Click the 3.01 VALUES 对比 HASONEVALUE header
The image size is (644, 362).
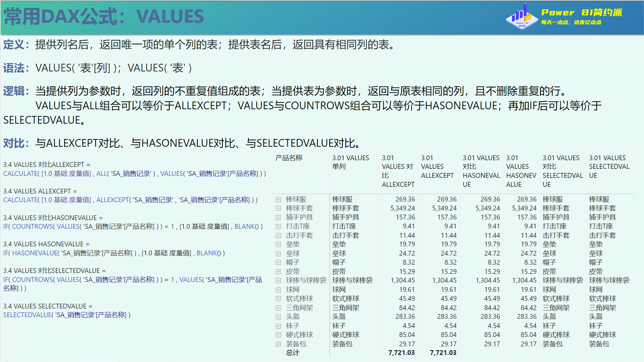(x=481, y=171)
